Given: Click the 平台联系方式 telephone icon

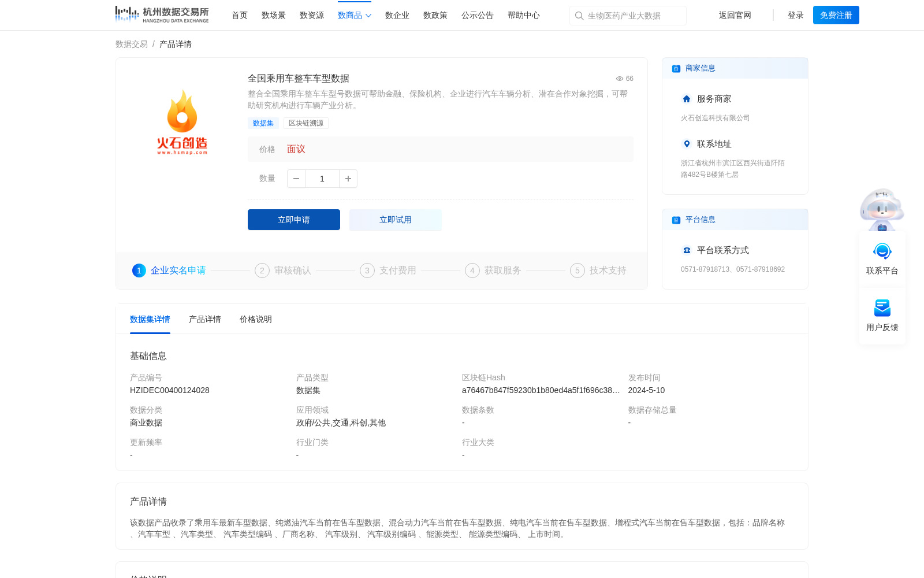Looking at the screenshot, I should pyautogui.click(x=687, y=250).
